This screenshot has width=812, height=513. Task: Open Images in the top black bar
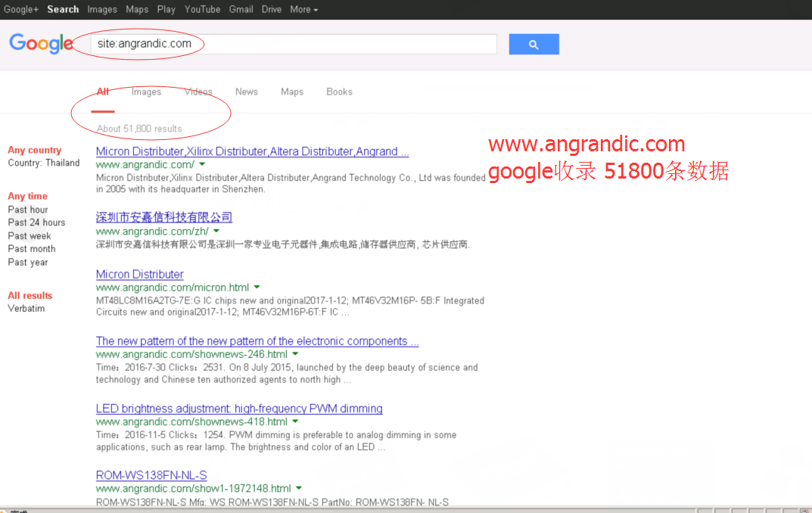(102, 9)
